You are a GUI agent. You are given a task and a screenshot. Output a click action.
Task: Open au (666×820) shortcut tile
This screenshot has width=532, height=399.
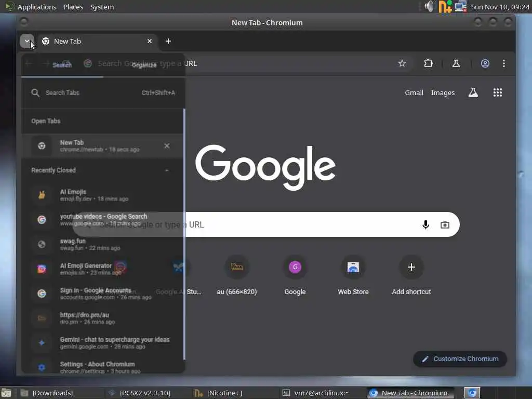coord(237,275)
